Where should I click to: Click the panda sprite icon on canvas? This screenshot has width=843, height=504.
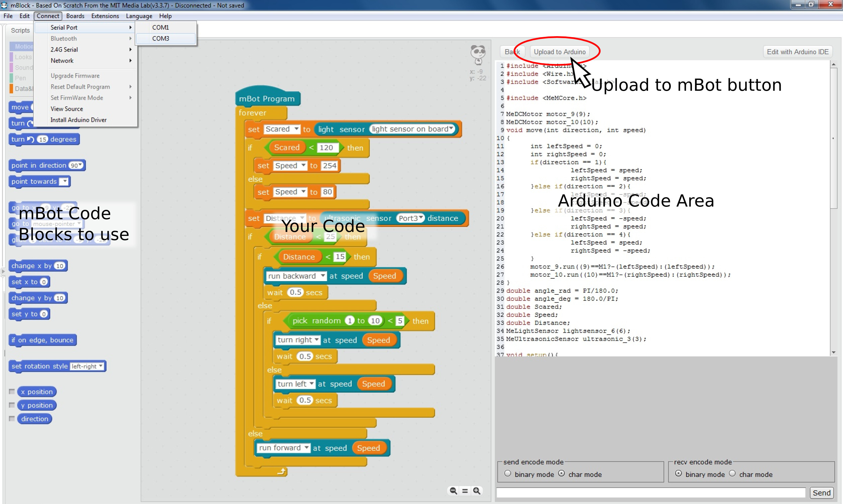478,54
